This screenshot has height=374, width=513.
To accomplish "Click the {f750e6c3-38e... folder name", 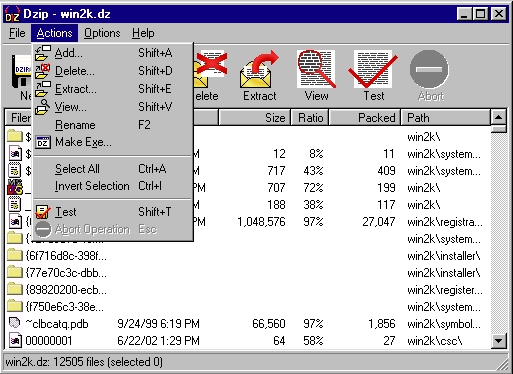I will [x=65, y=307].
